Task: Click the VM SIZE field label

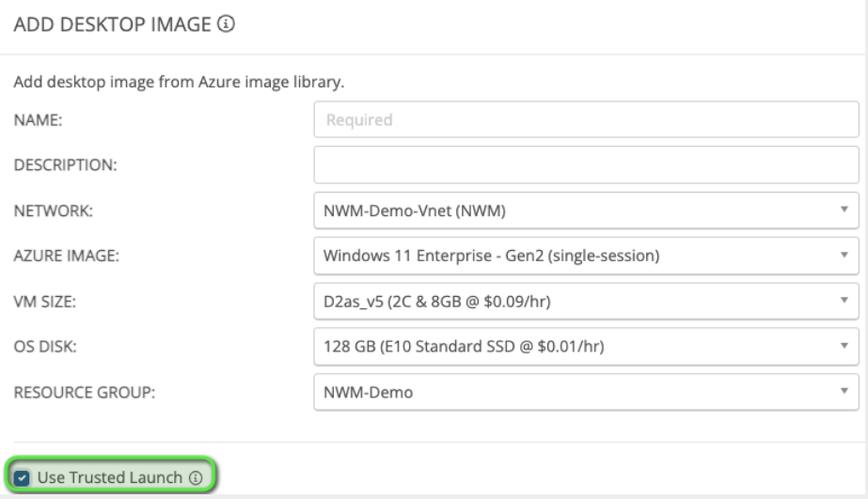Action: tap(44, 301)
